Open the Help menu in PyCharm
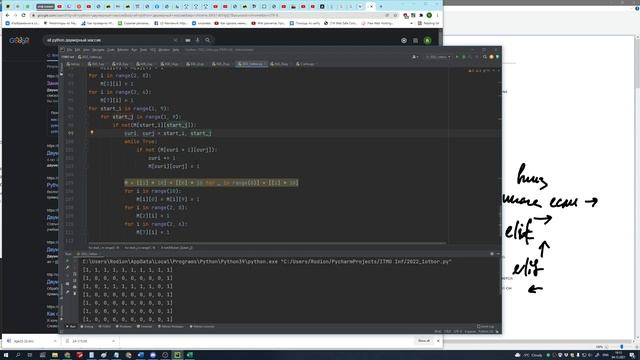 [x=176, y=50]
